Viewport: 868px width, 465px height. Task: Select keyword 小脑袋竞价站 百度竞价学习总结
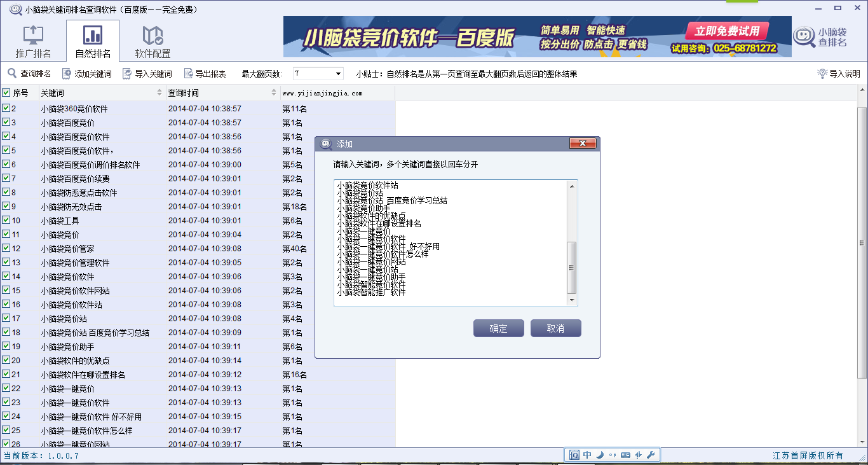[x=95, y=333]
